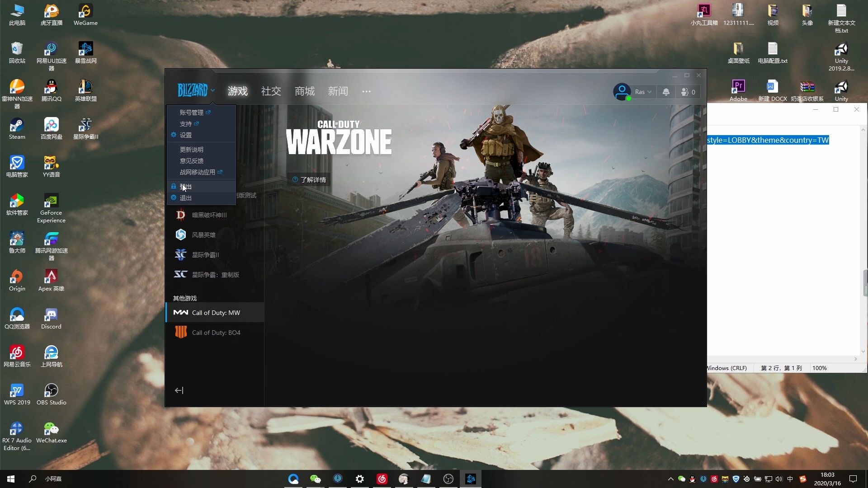This screenshot has width=868, height=488.
Task: Click the 登出 log out entry
Action: point(201,187)
